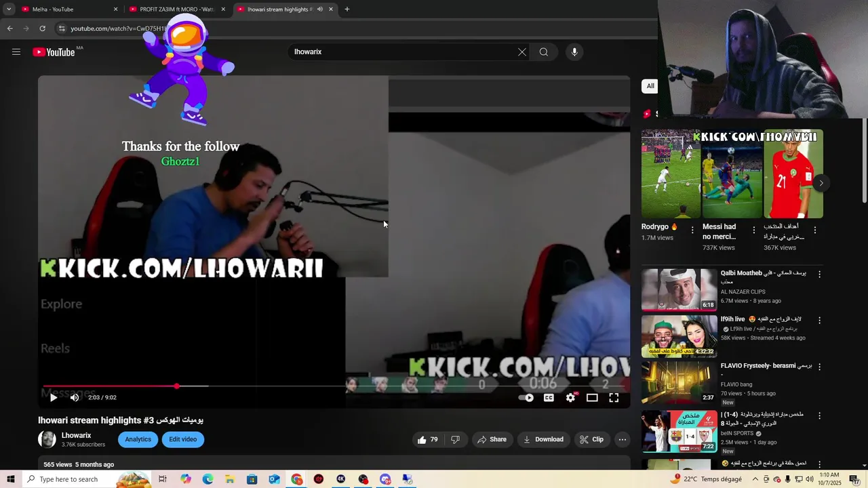Create a Clip of the video
868x488 pixels.
pyautogui.click(x=591, y=439)
